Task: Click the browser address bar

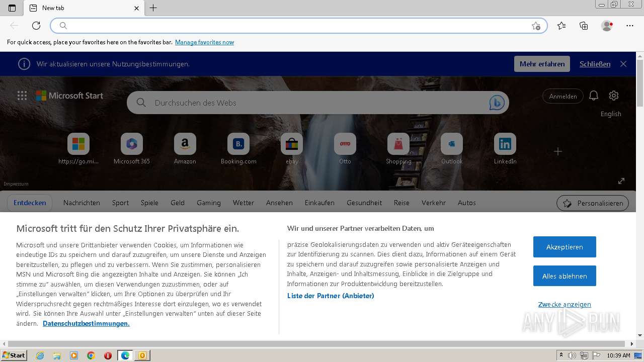Action: (x=299, y=26)
